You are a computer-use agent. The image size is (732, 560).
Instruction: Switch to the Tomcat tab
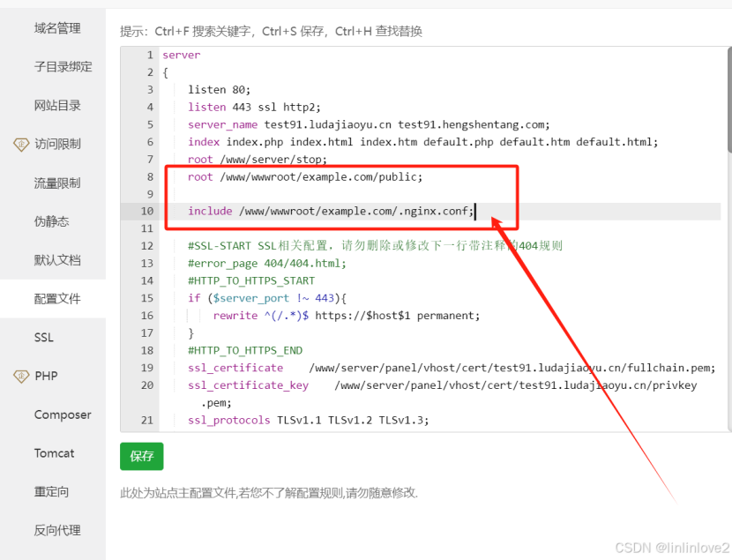click(x=54, y=453)
